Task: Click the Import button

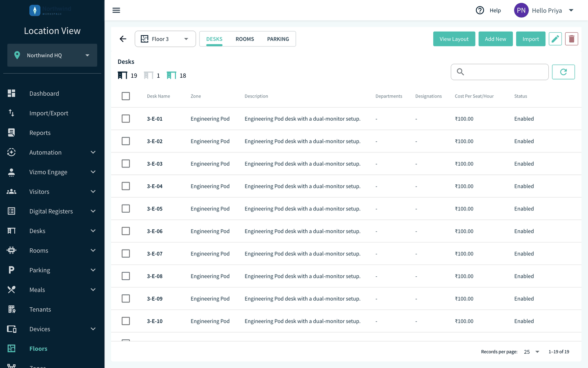Action: pos(531,39)
